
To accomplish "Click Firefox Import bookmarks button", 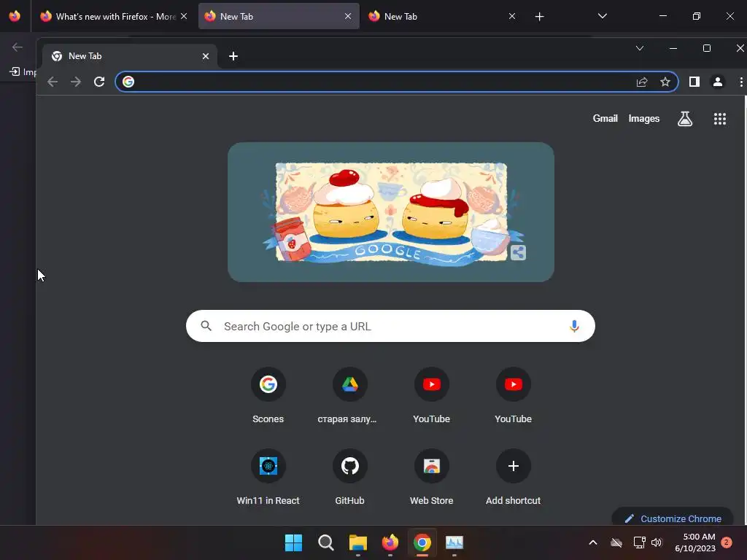I will [23, 72].
